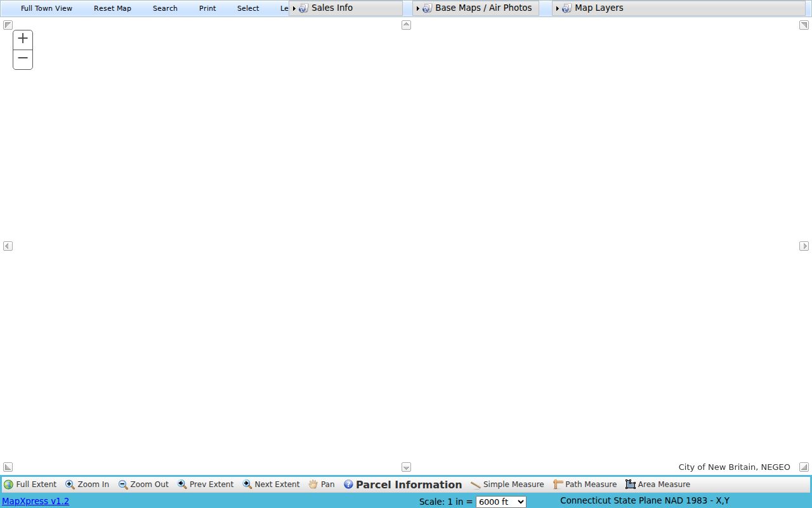Open the MapXpress v1.2 link
The height and width of the screenshot is (508, 812).
pyautogui.click(x=36, y=501)
